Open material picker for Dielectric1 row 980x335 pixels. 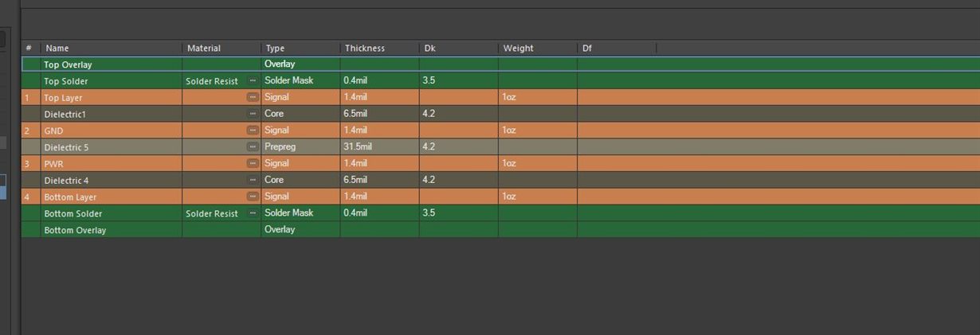[x=253, y=114]
